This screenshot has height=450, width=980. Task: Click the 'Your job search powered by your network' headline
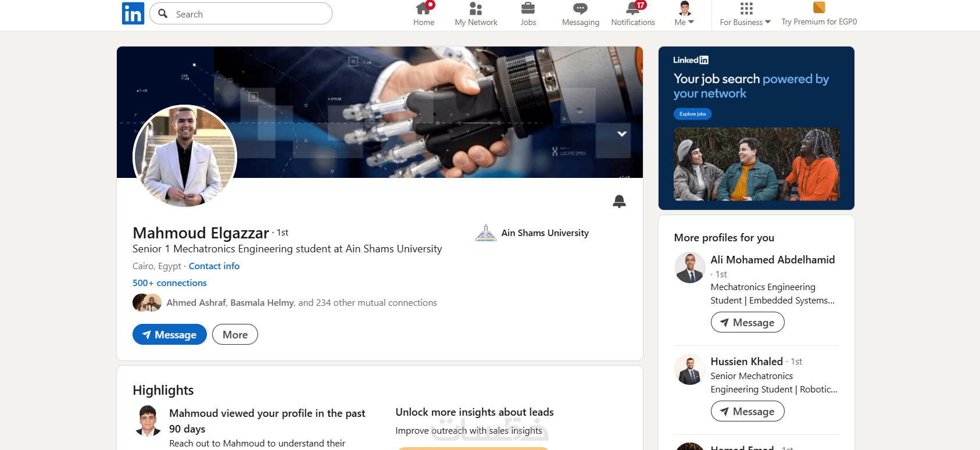(x=752, y=86)
